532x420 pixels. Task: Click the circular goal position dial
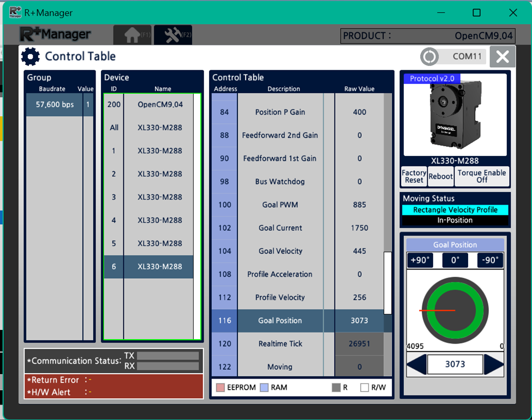[455, 310]
